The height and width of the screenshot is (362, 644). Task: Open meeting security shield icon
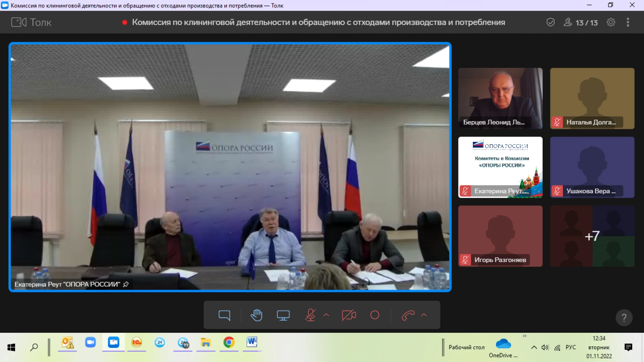coord(550,22)
